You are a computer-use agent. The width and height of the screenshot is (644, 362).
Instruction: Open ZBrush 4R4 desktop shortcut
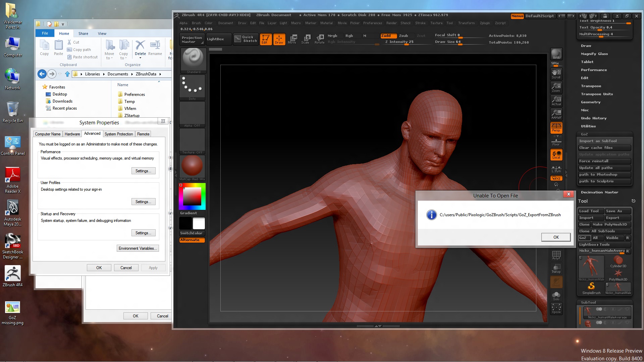click(12, 276)
